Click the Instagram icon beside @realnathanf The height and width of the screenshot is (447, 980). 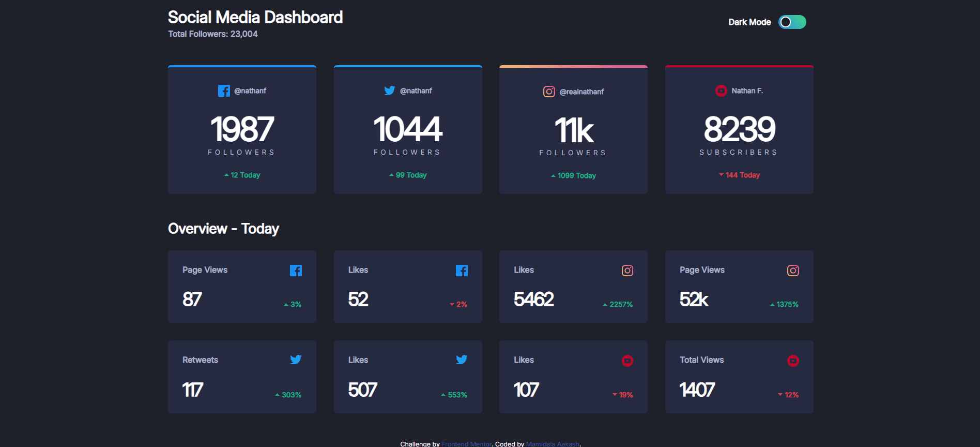[x=549, y=92]
